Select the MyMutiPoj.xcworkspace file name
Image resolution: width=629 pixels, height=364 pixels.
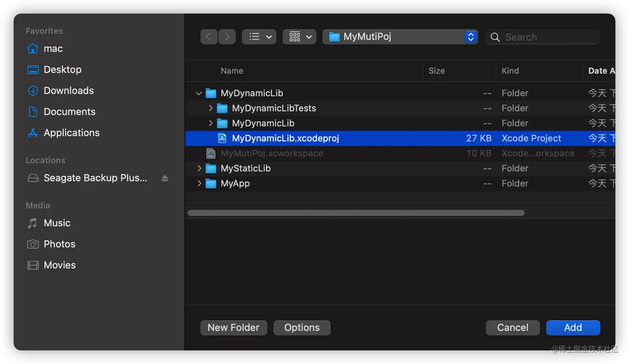(x=272, y=153)
